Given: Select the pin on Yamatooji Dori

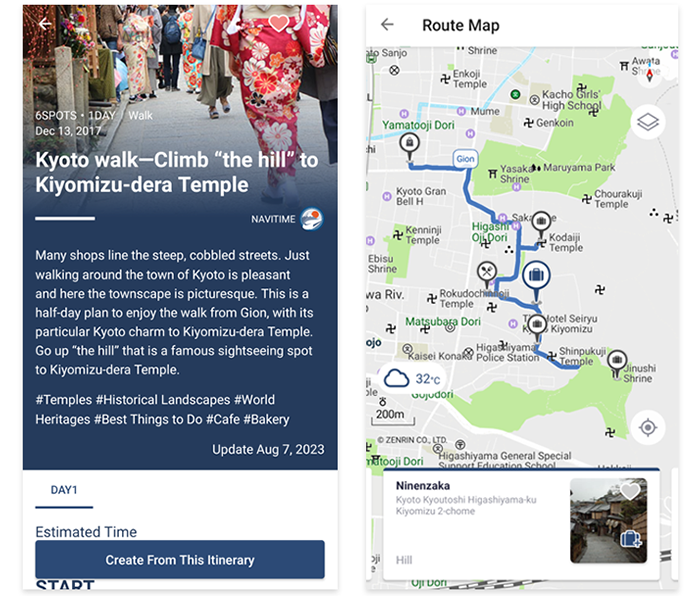Looking at the screenshot, I should click(x=408, y=145).
